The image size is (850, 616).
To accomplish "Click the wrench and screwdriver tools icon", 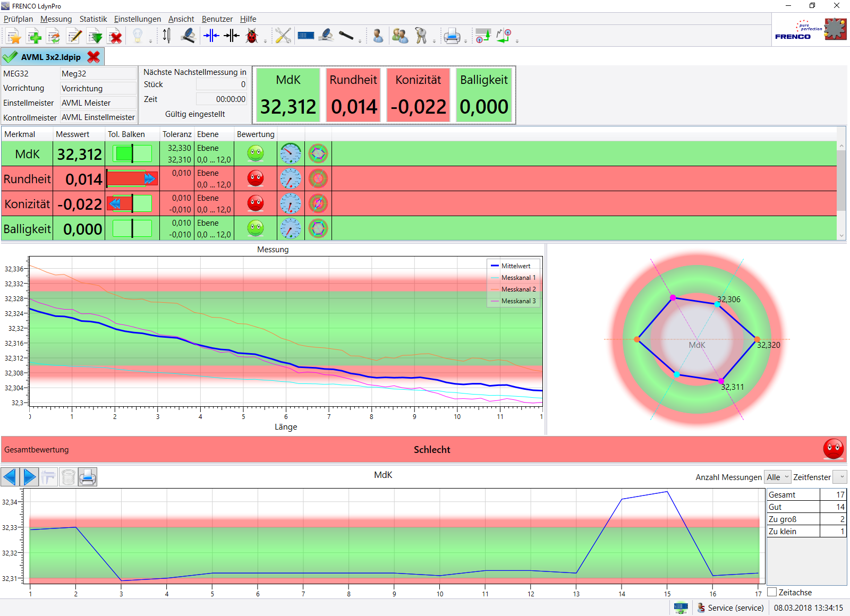I will coord(283,36).
